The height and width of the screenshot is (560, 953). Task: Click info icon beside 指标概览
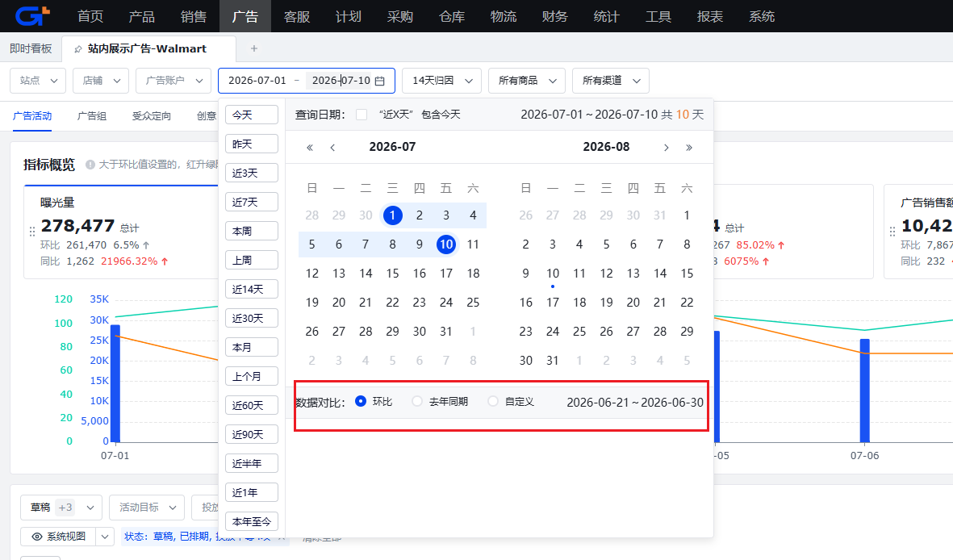(90, 165)
